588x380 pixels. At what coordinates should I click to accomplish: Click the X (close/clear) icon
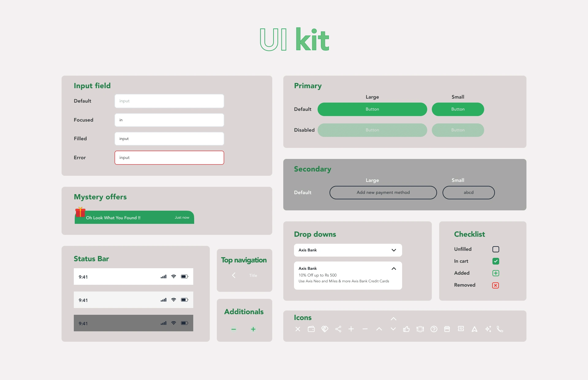click(297, 329)
